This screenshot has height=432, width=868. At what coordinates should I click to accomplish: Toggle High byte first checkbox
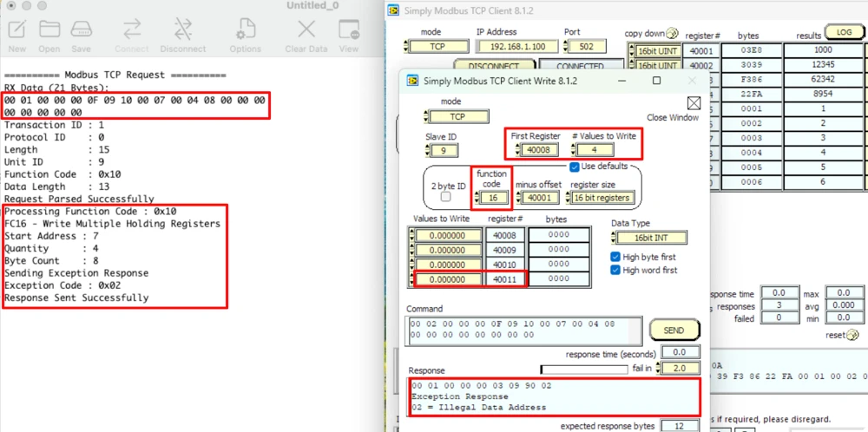(x=615, y=258)
